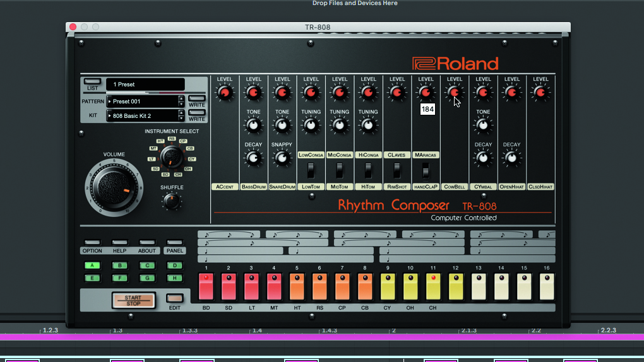The image size is (644, 362).
Task: Select pattern variation E
Action: coord(92,278)
